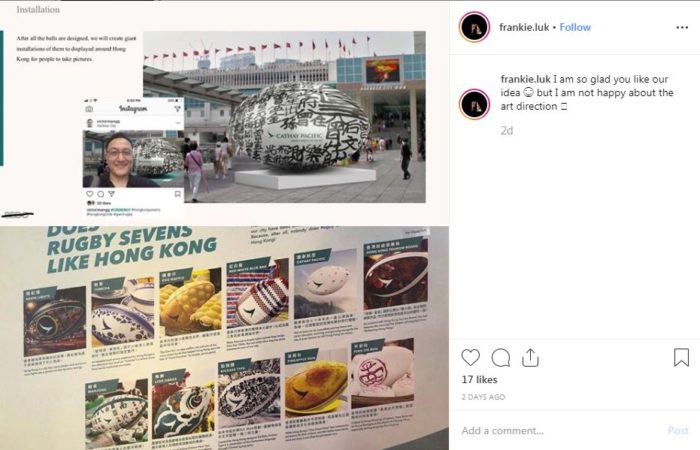Click the header profile avatar
The image size is (700, 450).
474,27
